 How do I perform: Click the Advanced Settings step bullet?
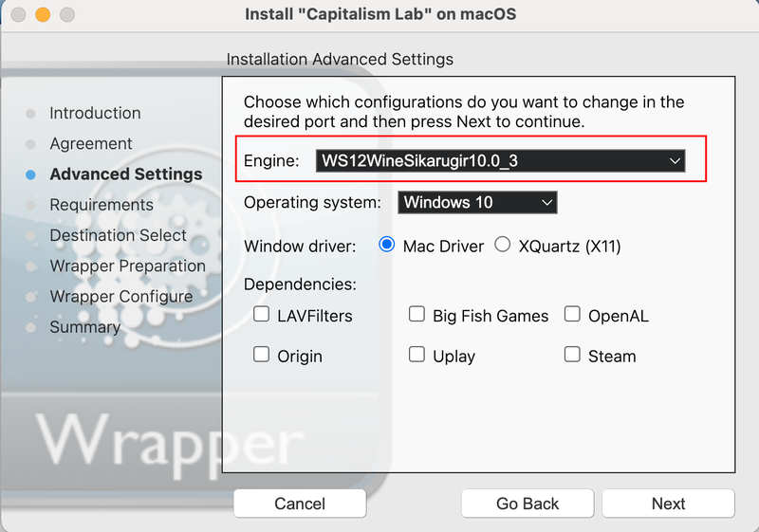(30, 174)
